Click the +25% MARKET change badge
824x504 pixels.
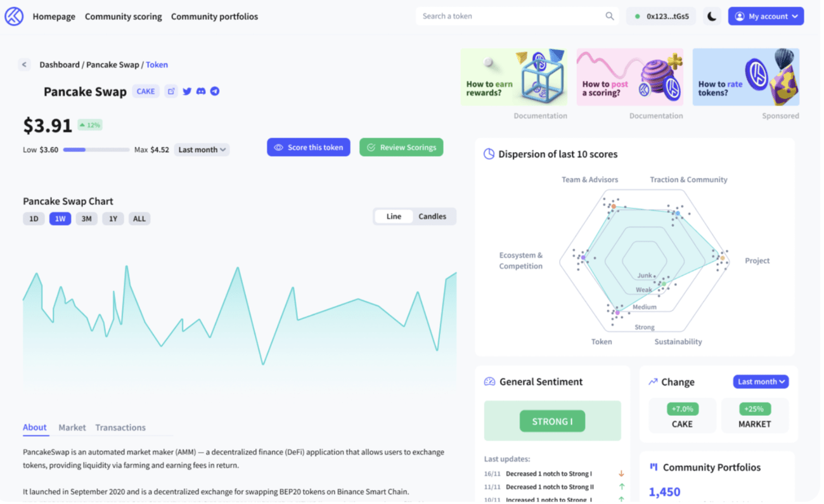point(754,409)
